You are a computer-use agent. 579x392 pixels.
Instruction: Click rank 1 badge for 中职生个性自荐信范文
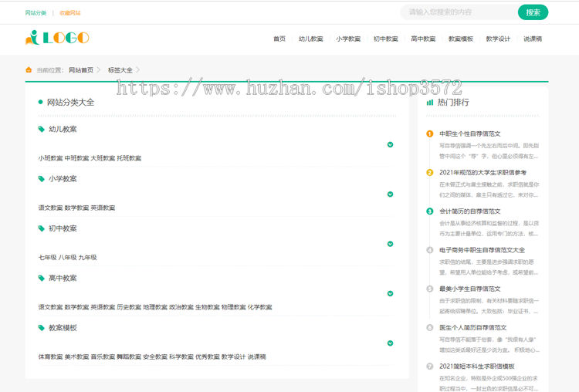(x=429, y=133)
